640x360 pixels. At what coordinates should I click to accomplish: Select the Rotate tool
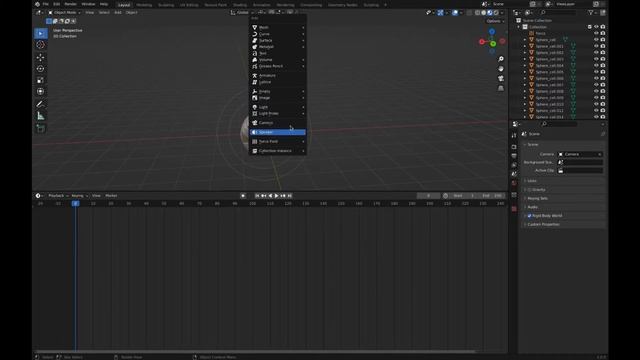point(40,69)
